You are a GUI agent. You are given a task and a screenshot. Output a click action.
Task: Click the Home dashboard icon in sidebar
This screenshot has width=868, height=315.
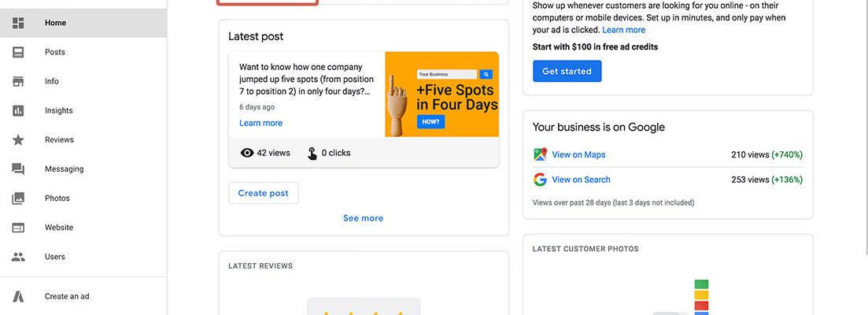[x=18, y=23]
